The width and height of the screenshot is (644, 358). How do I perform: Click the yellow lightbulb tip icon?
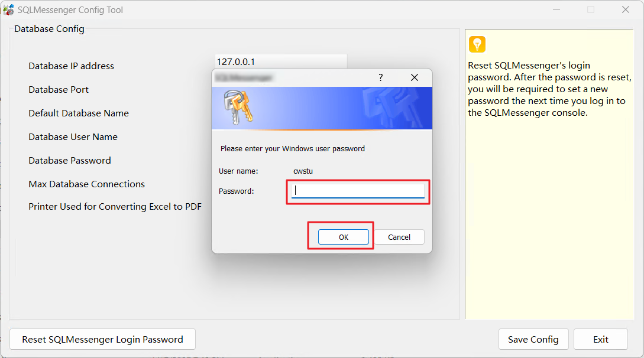pos(477,44)
